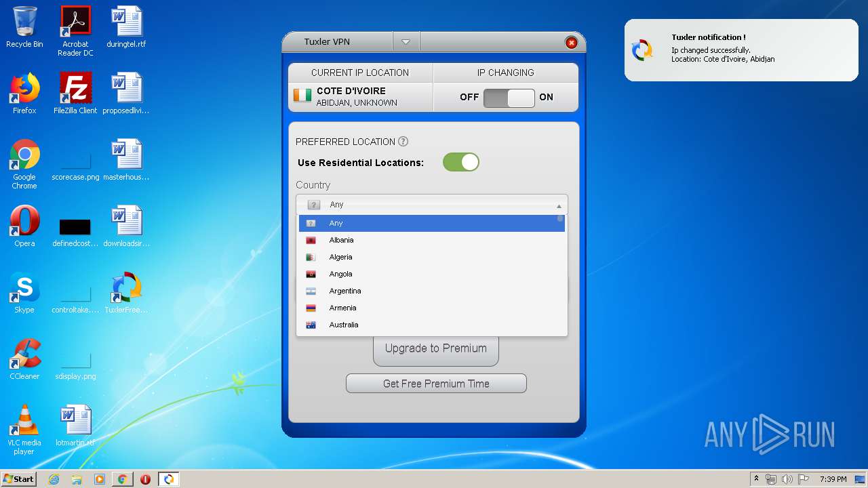The image size is (868, 488).
Task: Click the taskbar clock showing 7:39 PM
Action: pos(833,479)
